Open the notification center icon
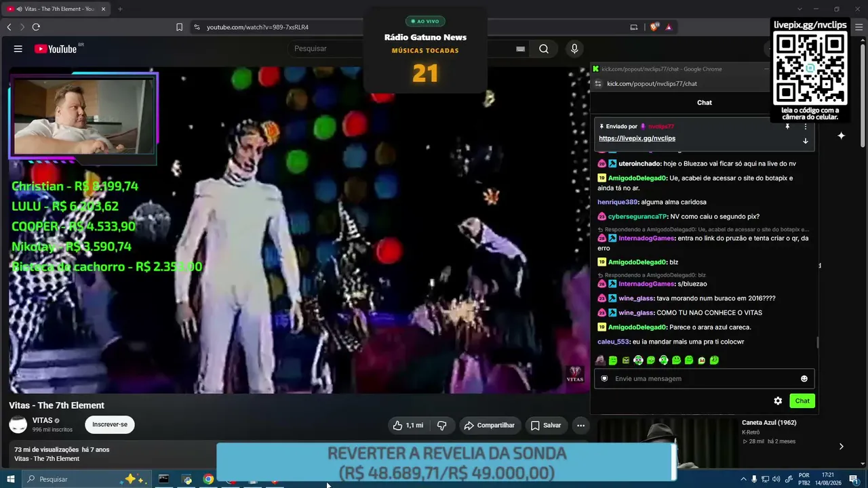Screen dimensions: 868x488 click(x=853, y=479)
